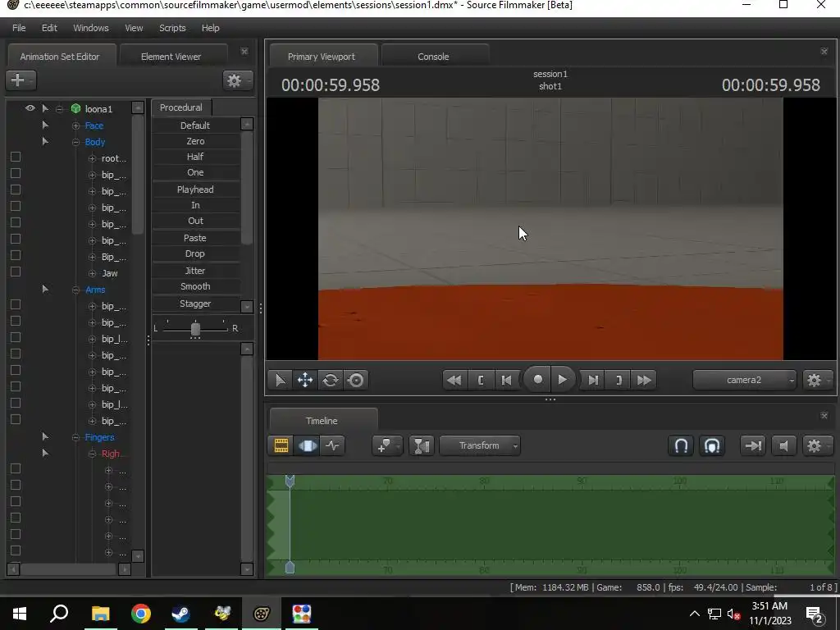Check the box beside Jaw row

coord(16,272)
